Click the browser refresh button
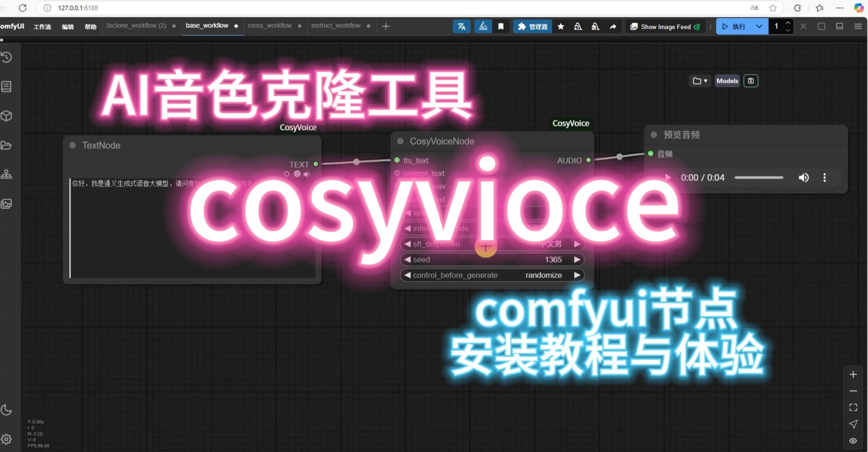This screenshot has width=868, height=452. point(23,8)
